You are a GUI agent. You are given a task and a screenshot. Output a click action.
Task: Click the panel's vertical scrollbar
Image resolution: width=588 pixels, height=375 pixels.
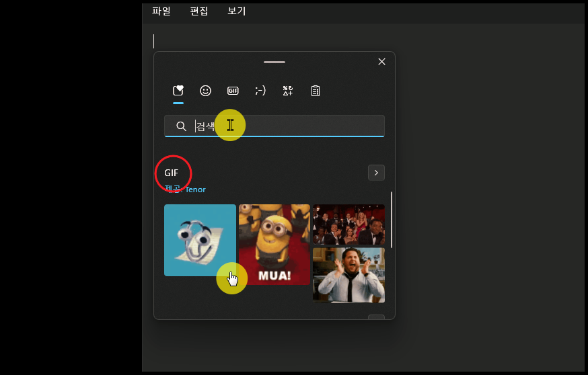[392, 220]
